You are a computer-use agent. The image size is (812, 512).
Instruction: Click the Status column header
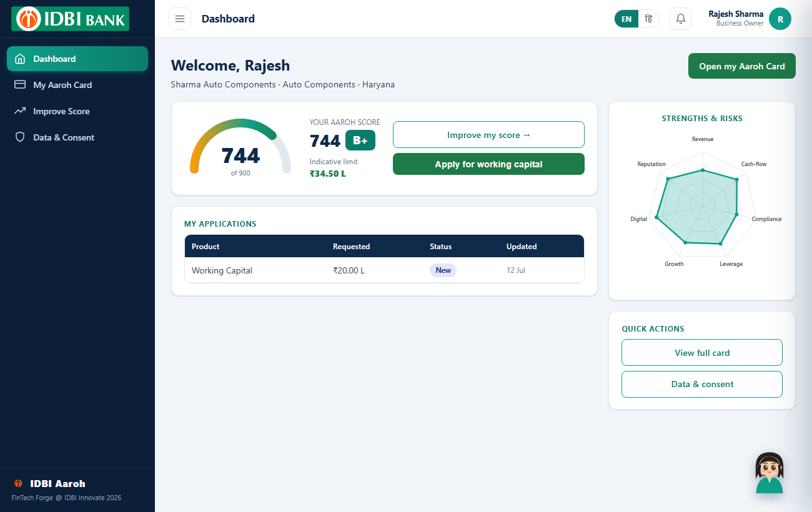440,247
